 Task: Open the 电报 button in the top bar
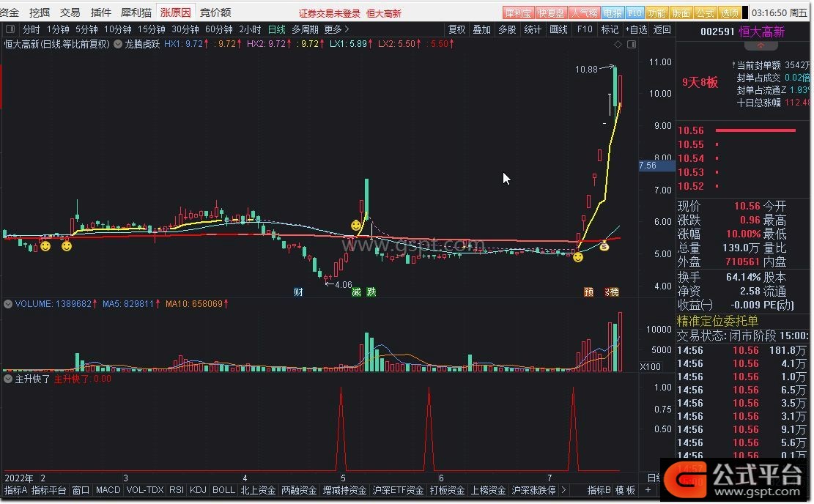pos(613,13)
